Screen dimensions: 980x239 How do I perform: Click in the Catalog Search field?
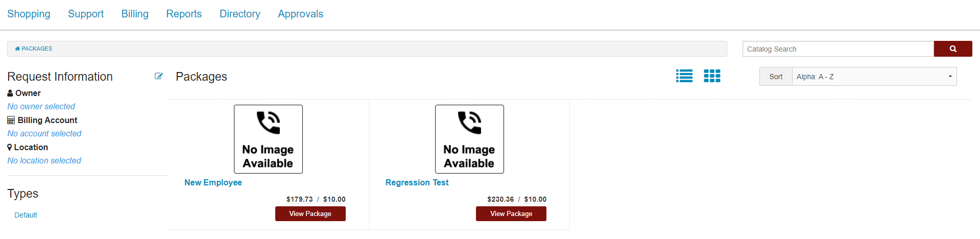tap(838, 49)
